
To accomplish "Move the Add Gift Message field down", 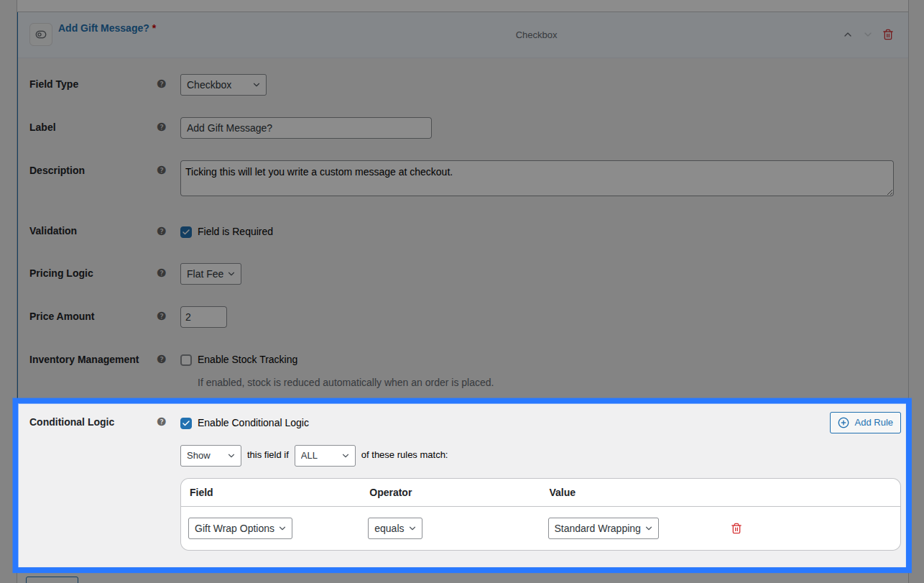I will 868,35.
